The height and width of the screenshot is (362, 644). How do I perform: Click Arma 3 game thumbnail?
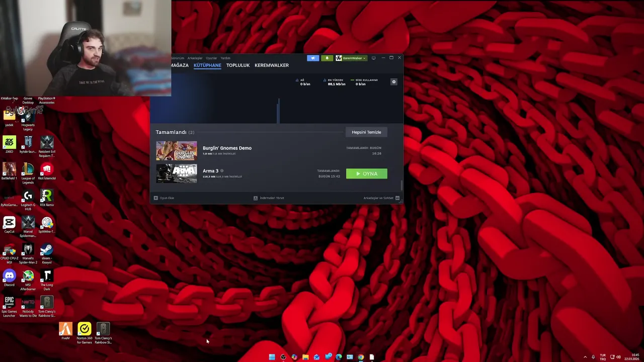click(x=177, y=173)
